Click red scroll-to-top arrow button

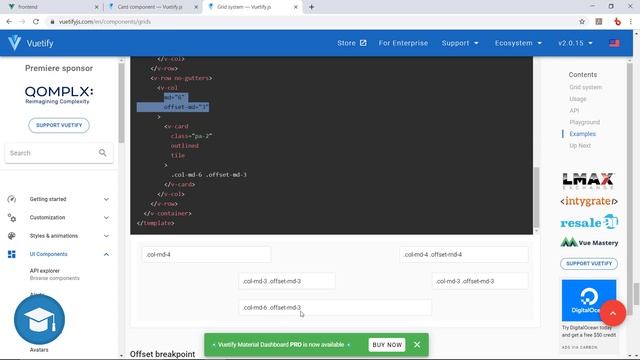click(612, 313)
